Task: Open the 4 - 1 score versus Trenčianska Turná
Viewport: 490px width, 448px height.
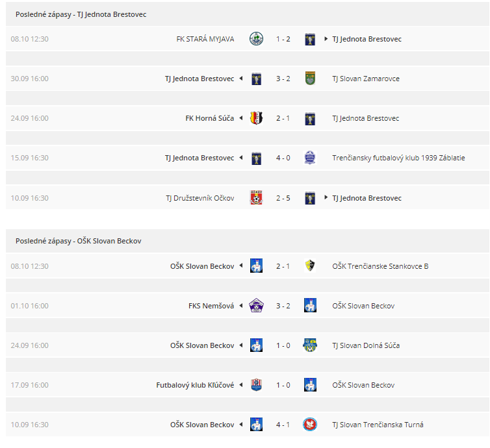Action: (283, 425)
